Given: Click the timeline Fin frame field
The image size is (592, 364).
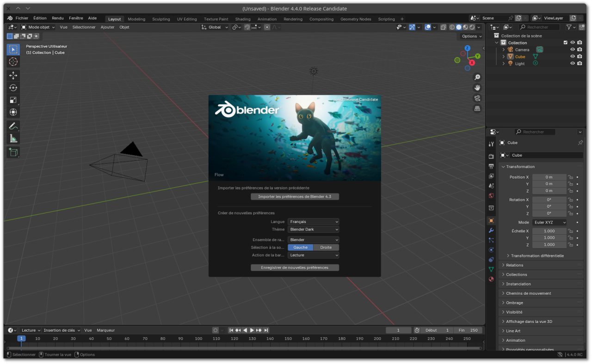Looking at the screenshot, I should pyautogui.click(x=468, y=330).
